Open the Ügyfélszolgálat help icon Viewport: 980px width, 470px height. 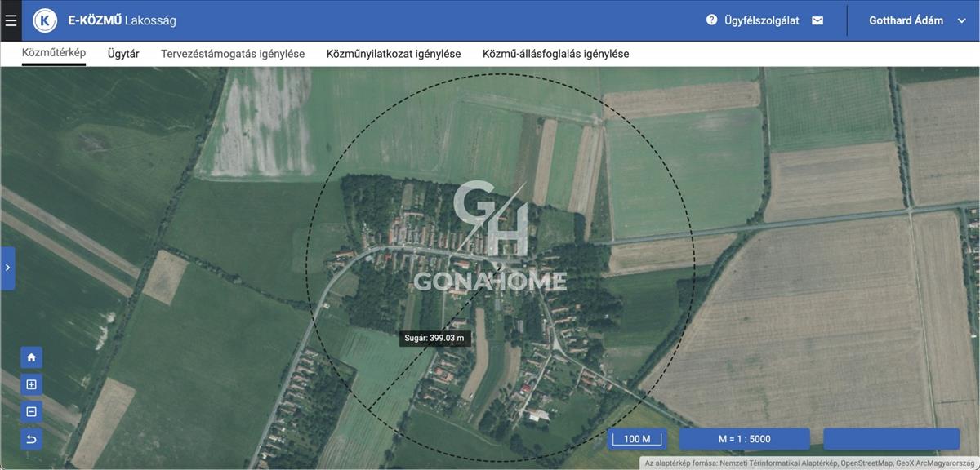tap(711, 20)
